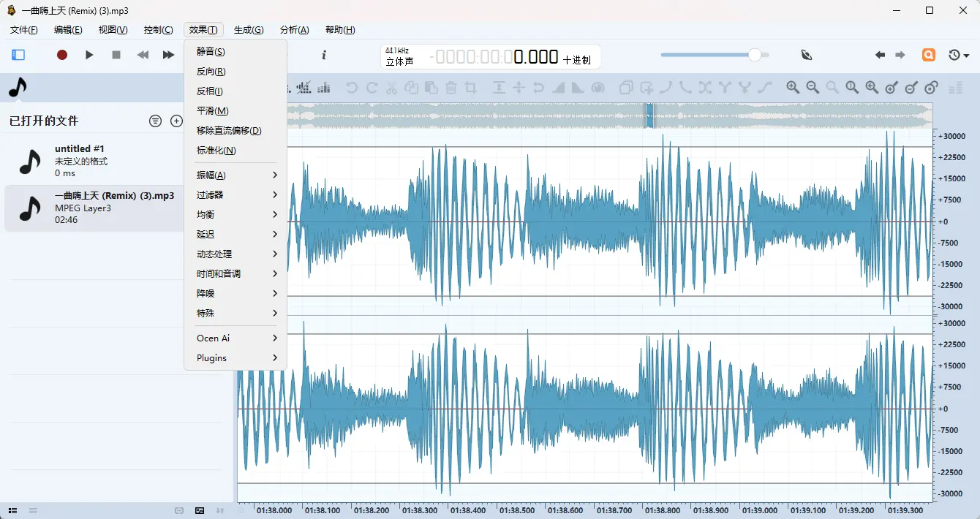Click the filter icon in opened files
This screenshot has height=519, width=980.
[x=155, y=121]
